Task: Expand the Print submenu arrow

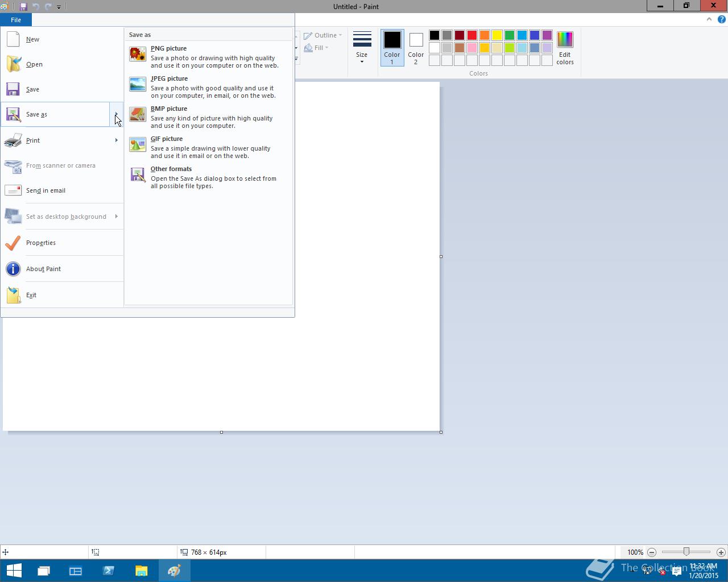Action: pos(117,140)
